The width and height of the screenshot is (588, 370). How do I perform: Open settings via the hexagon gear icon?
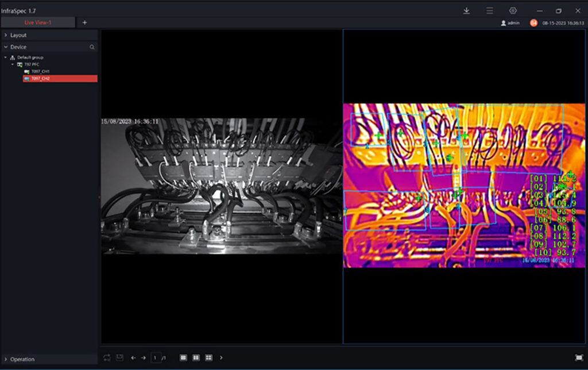click(513, 10)
